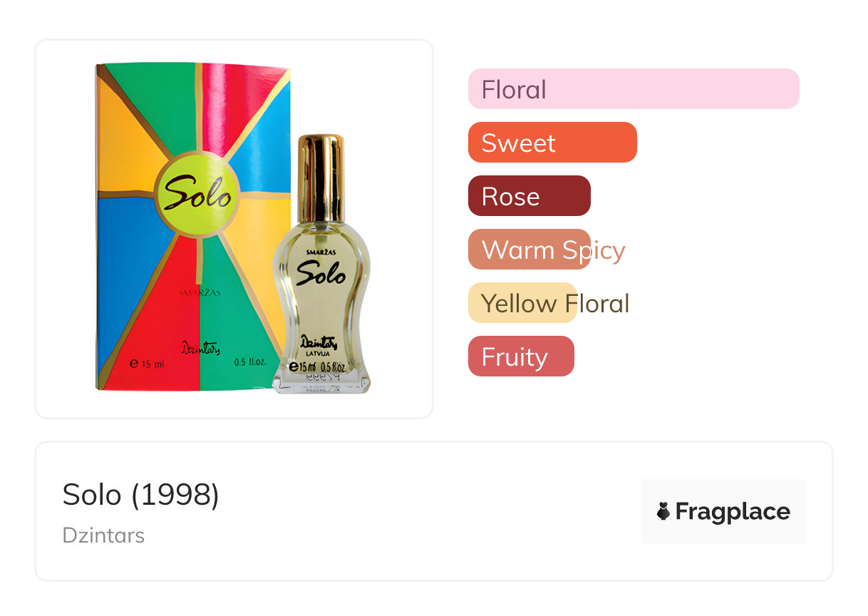The width and height of the screenshot is (868, 616).
Task: Open the Solo (1998) title link
Action: click(140, 495)
